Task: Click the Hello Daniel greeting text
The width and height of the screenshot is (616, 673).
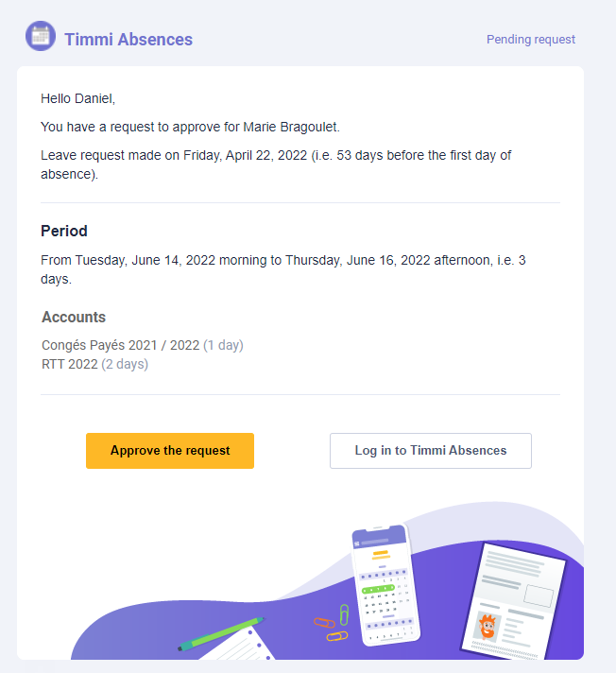Action: (78, 98)
